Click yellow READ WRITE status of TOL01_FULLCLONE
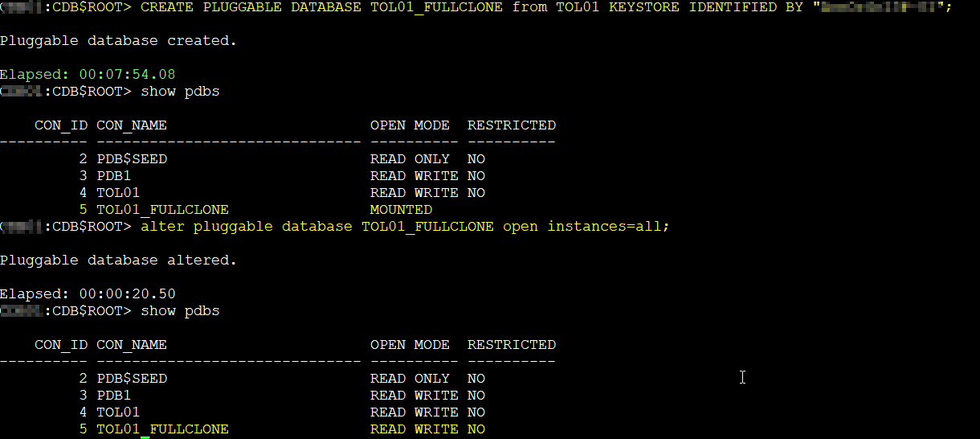Screen dimensions: 980x439 click(414, 429)
